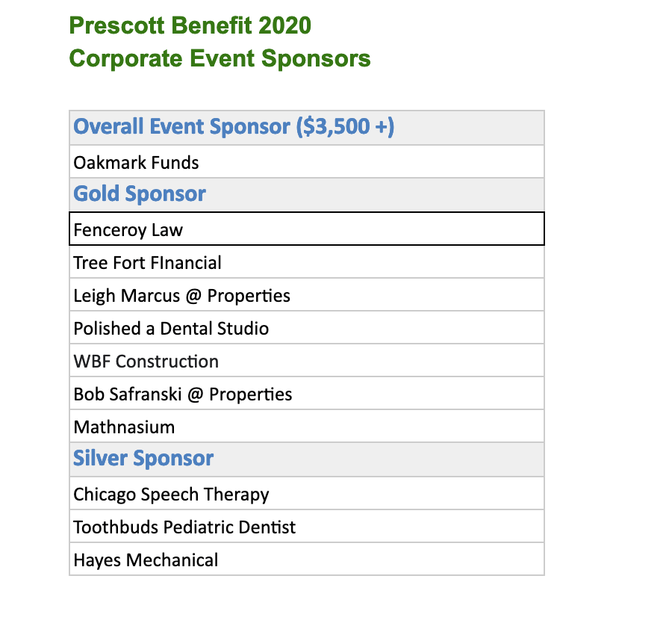This screenshot has width=672, height=623.
Task: Select the Chicago Speech Therapy cell
Action: [x=306, y=495]
